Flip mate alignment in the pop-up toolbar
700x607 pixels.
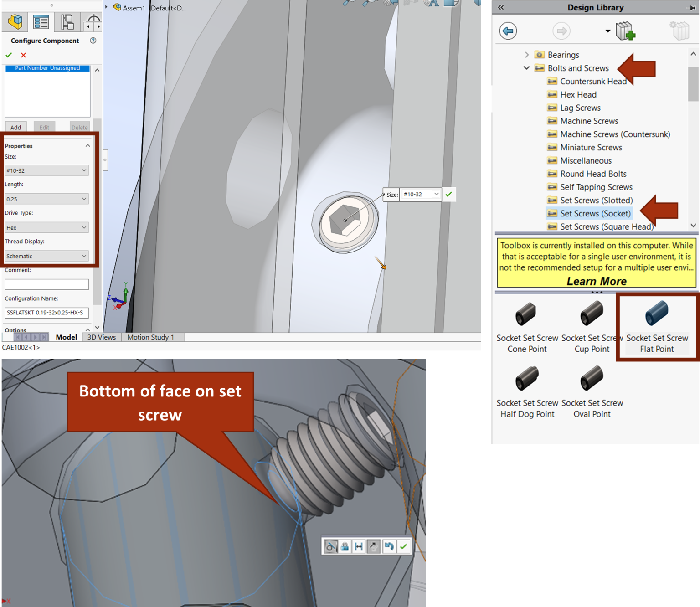point(373,546)
